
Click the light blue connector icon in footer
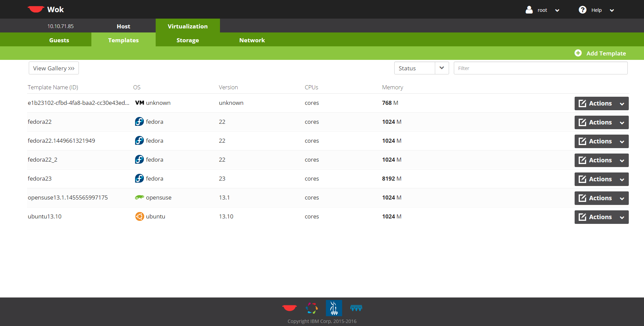pyautogui.click(x=356, y=308)
